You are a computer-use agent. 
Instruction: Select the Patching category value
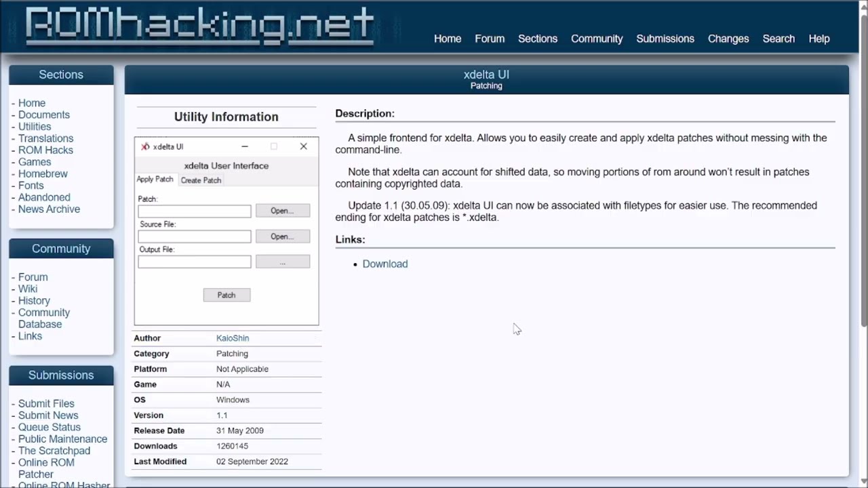[232, 354]
